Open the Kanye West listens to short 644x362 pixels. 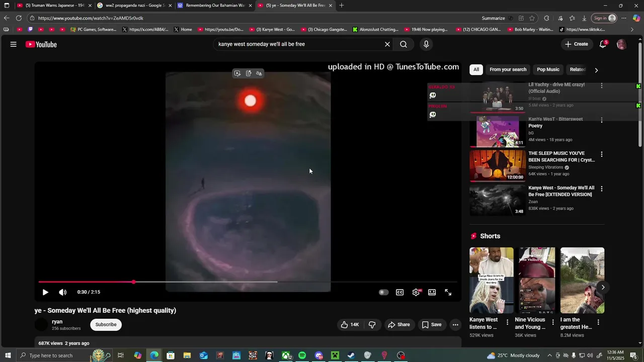click(x=492, y=281)
